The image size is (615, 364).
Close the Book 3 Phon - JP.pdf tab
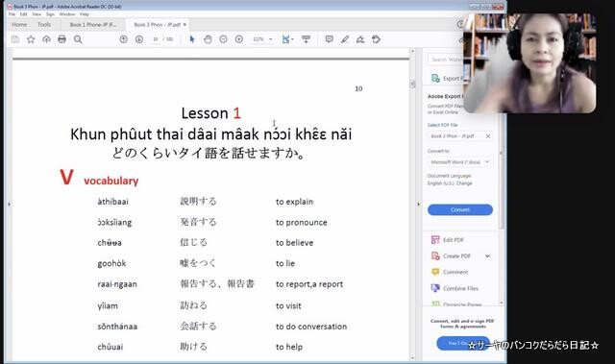tap(184, 24)
